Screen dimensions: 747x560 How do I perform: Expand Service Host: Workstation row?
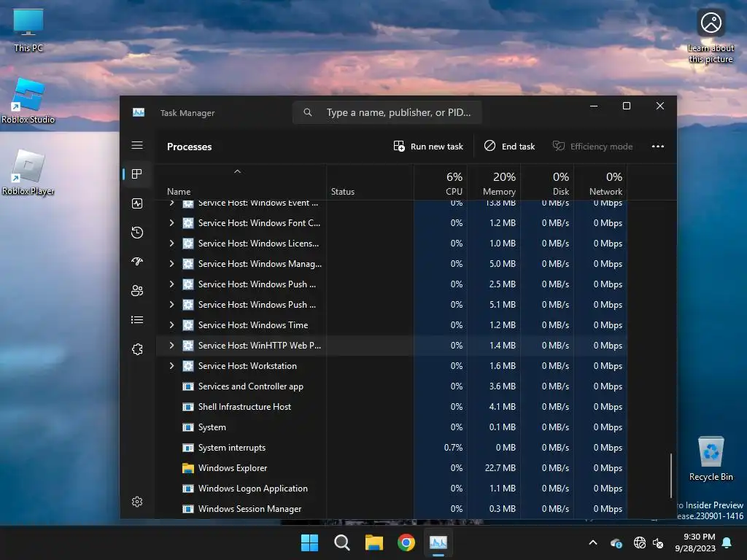[x=171, y=366]
